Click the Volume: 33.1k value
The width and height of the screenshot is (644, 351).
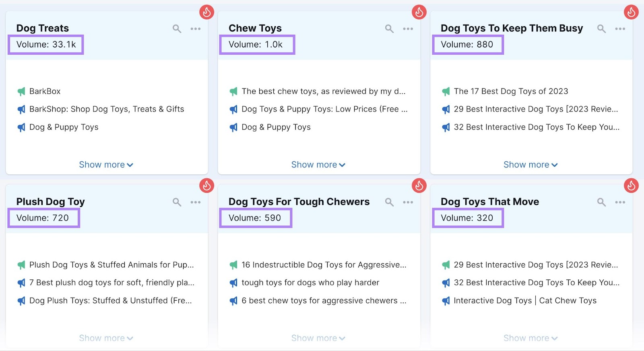(46, 45)
